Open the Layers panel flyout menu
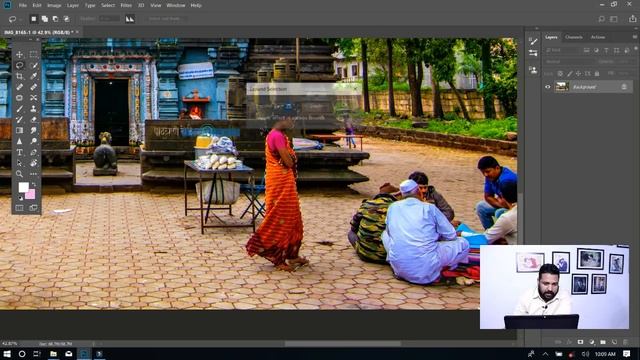The height and width of the screenshot is (360, 640). coord(635,37)
